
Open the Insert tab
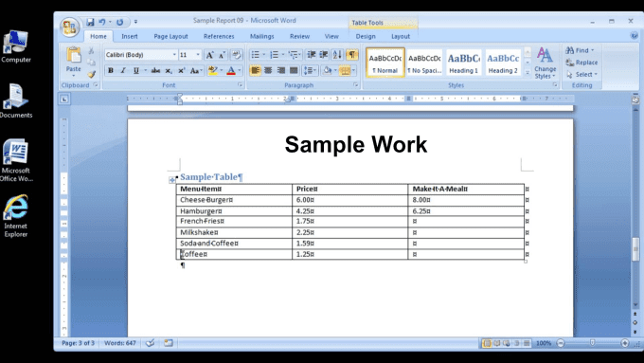[130, 36]
